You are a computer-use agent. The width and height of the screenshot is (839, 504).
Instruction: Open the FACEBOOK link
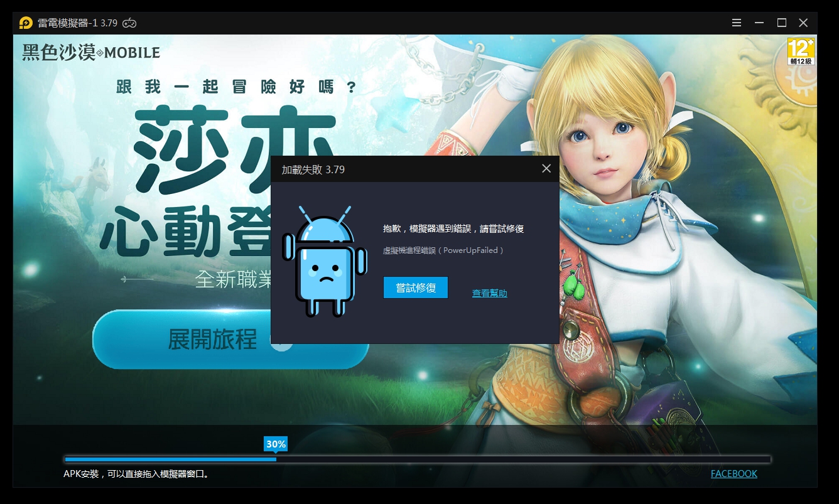point(733,474)
